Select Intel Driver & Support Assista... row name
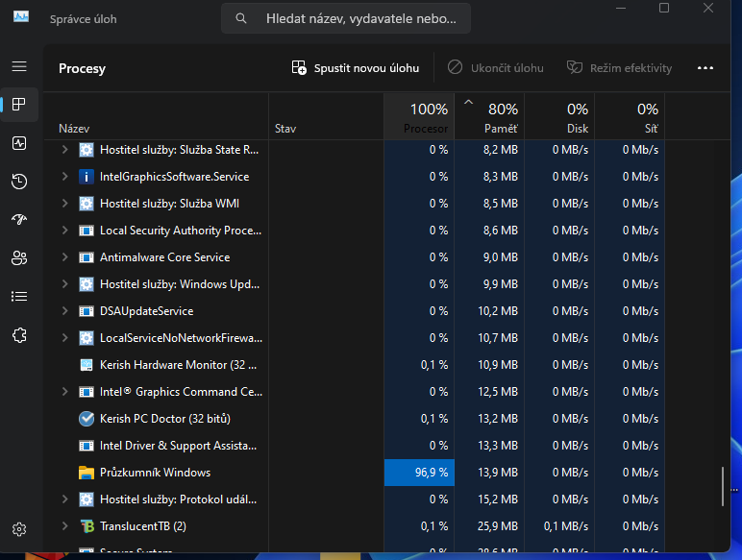The height and width of the screenshot is (560, 742). pyautogui.click(x=179, y=446)
